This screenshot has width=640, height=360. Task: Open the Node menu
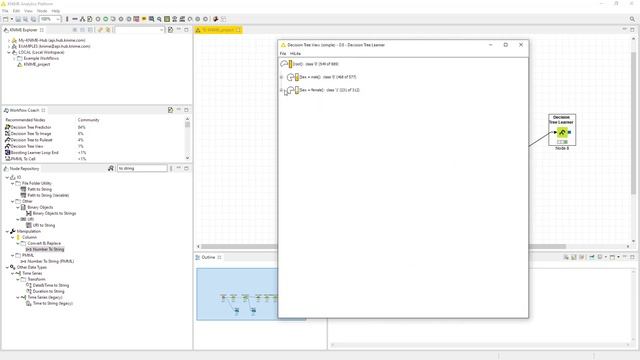(42, 11)
